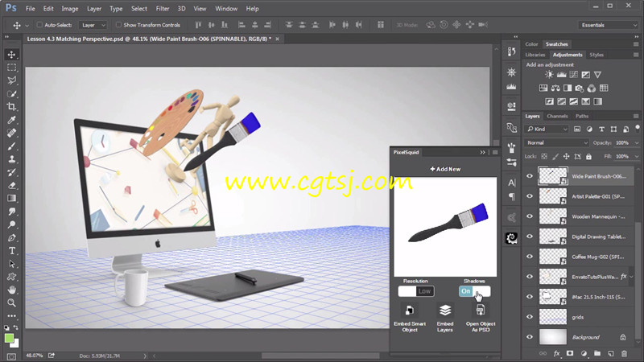Screen dimensions: 644x362
Task: Open the PixelSquid panel menu
Action: 495,152
